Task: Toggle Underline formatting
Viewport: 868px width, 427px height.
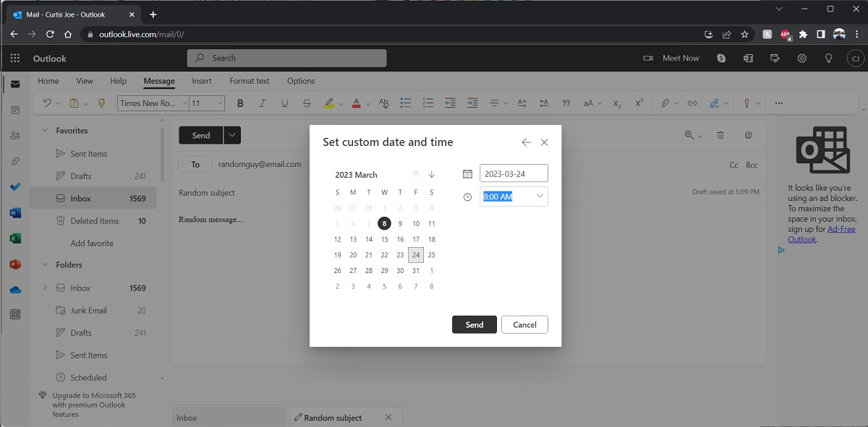Action: pos(284,103)
